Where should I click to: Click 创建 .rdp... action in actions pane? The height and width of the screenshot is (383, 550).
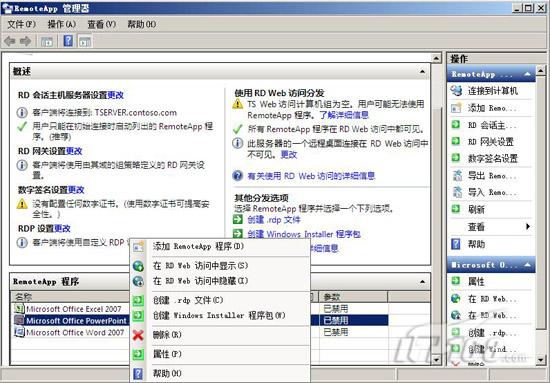[x=491, y=332]
